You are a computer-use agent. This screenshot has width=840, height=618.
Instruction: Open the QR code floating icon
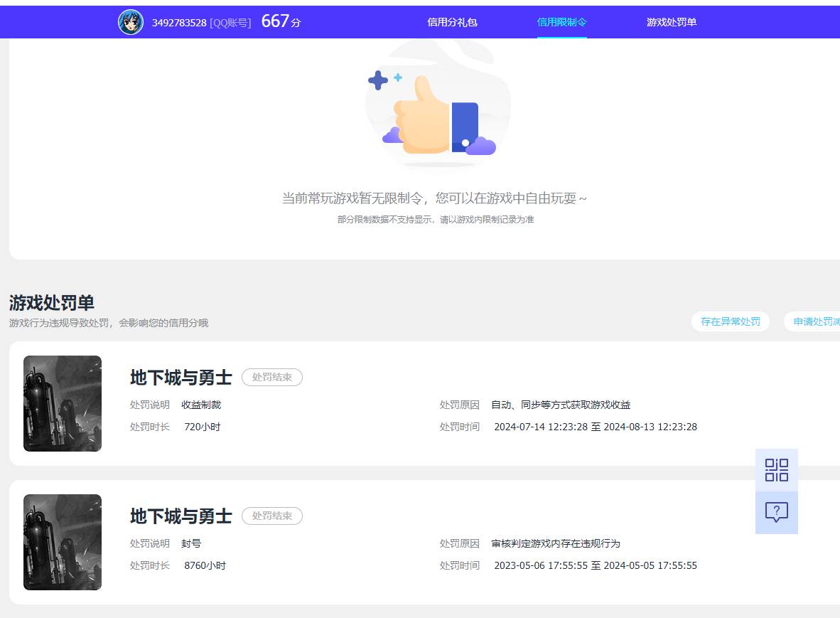(x=777, y=470)
